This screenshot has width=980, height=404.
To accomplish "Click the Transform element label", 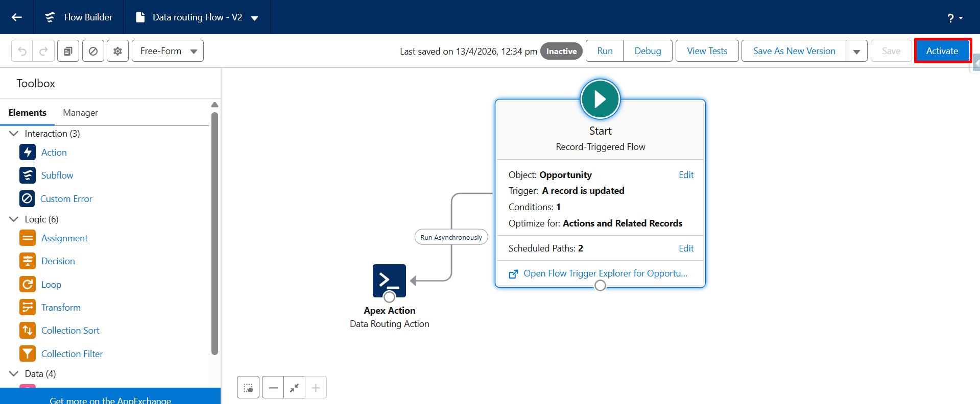I will 61,308.
